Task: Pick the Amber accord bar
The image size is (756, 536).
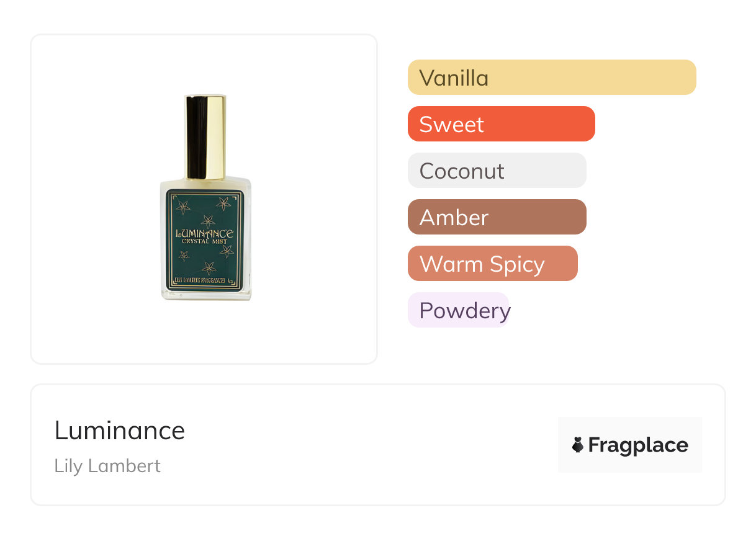Action: [497, 217]
